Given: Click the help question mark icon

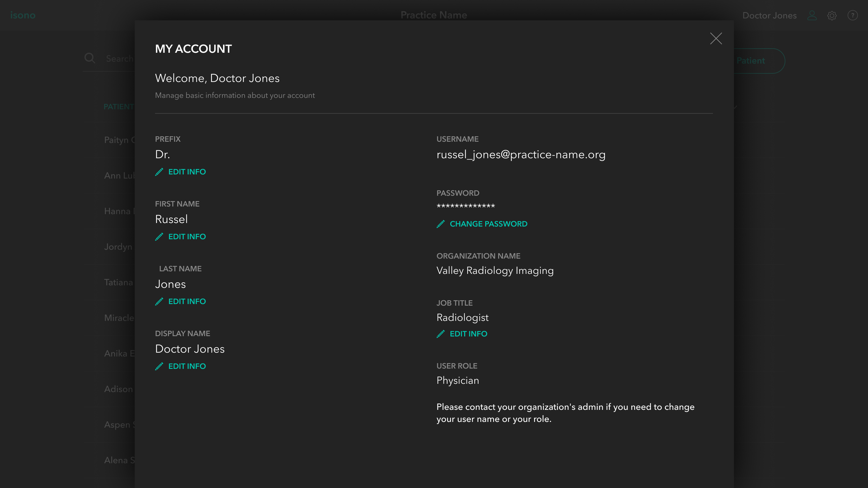Looking at the screenshot, I should (x=852, y=16).
